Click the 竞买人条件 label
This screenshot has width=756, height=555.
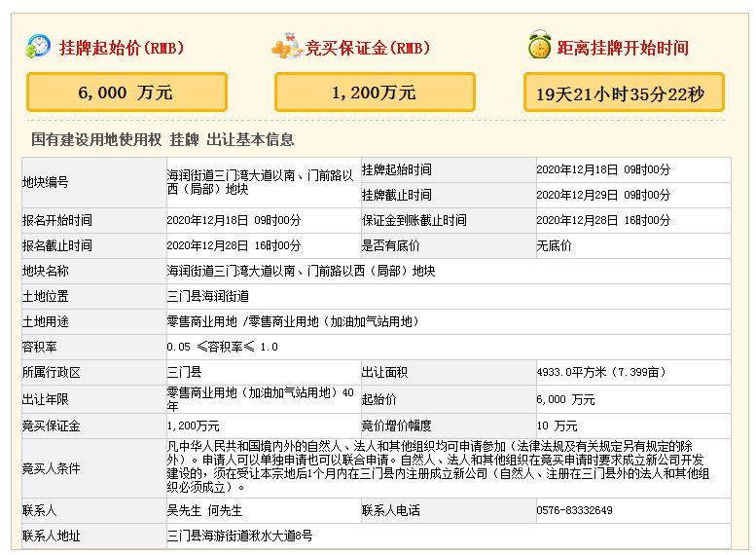point(52,468)
